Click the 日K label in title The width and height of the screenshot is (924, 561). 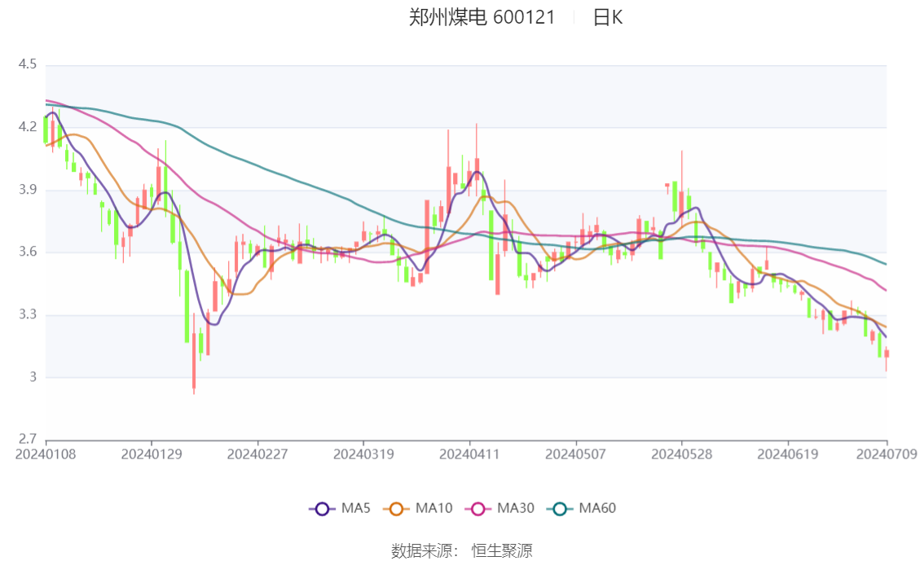click(608, 17)
